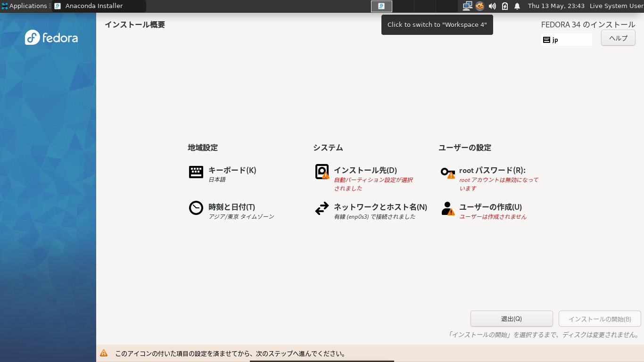
Task: Click the orange update notifier tray icon
Action: pyautogui.click(x=480, y=6)
